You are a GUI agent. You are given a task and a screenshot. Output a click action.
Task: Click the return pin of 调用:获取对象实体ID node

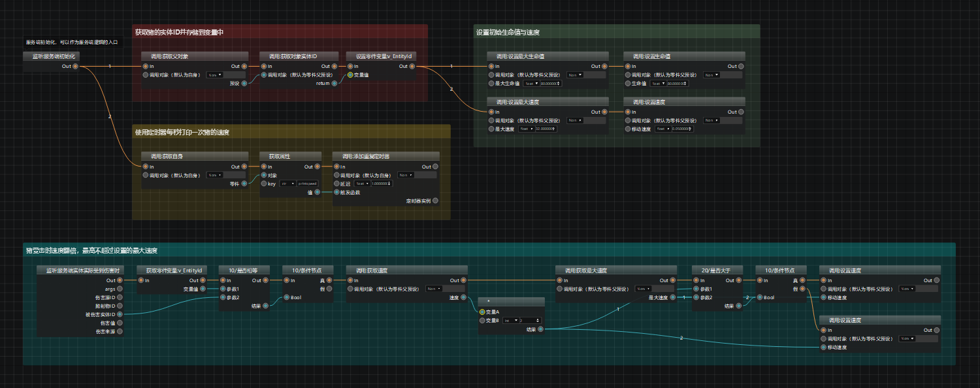tap(334, 83)
